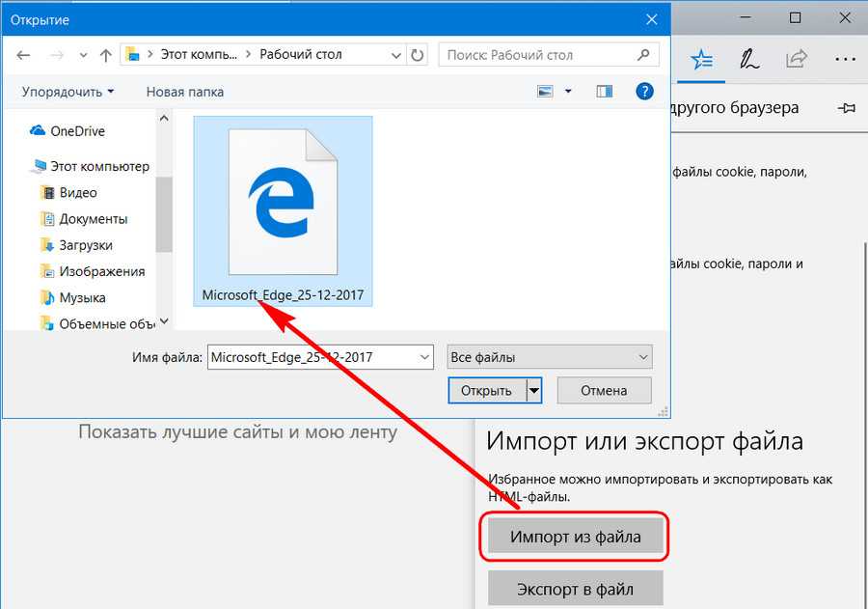Viewport: 868px width, 609px height.
Task: Go up one folder with up arrow
Action: (105, 55)
